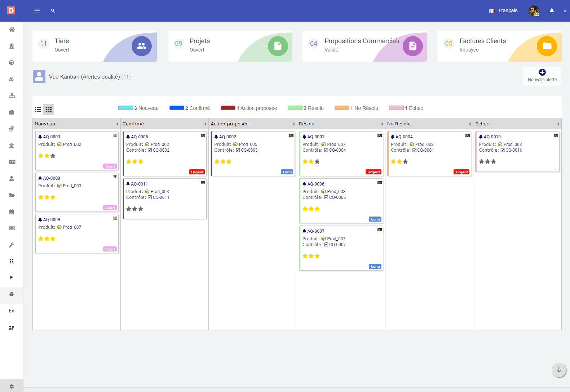This screenshot has width=570, height=392.
Task: Click the Urgent tag on card AQ-0005
Action: coord(197,172)
